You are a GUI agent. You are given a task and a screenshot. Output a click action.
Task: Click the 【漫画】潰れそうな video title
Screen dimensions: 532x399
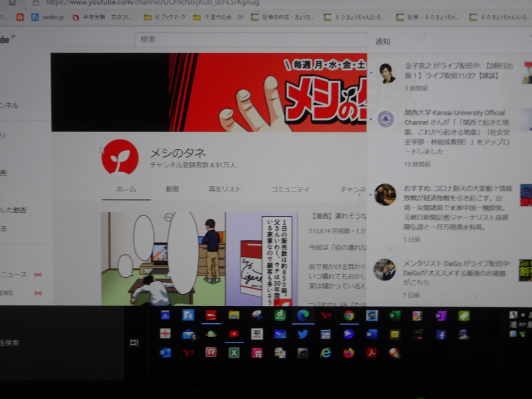[338, 215]
